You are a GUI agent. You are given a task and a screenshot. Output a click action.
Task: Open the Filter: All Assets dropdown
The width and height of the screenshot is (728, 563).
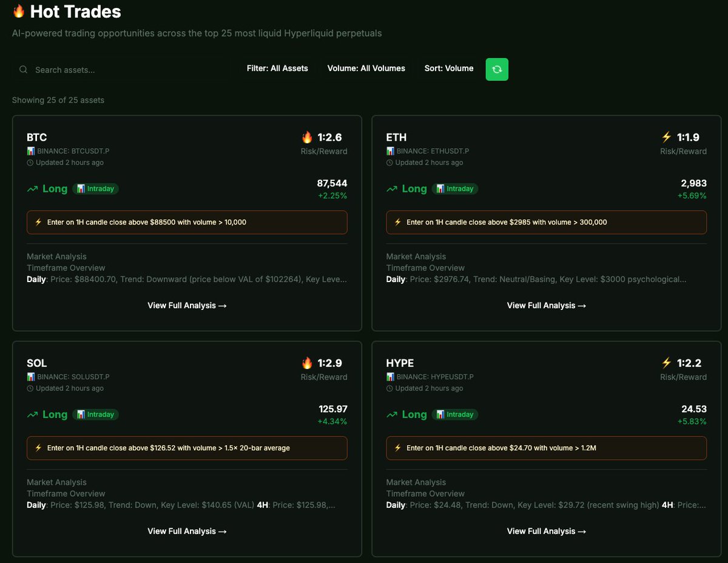(277, 69)
